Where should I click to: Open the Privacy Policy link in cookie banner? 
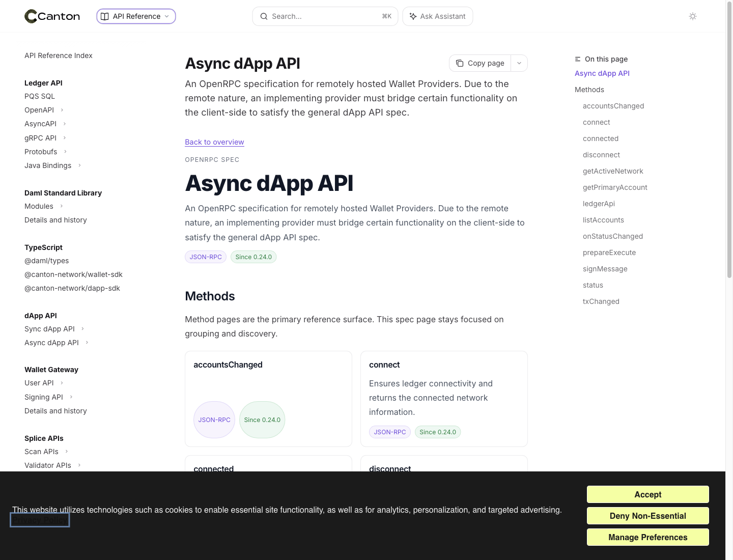point(40,520)
